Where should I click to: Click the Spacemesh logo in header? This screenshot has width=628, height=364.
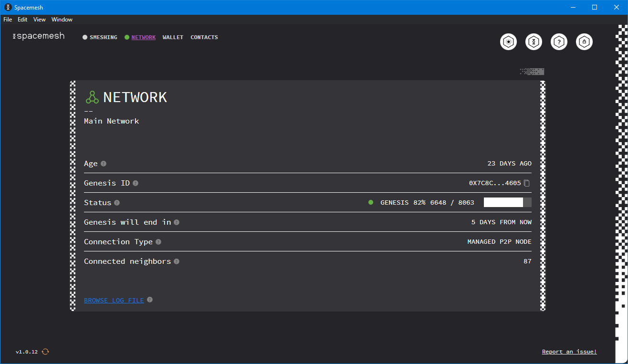(38, 36)
